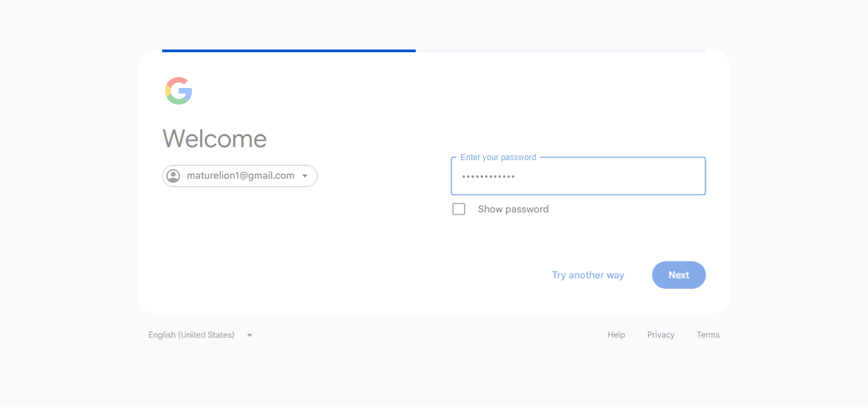
Task: Click the Enter your password floating label
Action: pyautogui.click(x=498, y=157)
